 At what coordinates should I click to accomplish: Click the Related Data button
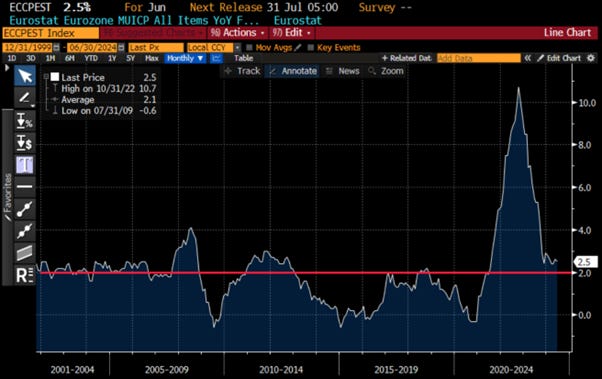pos(406,58)
